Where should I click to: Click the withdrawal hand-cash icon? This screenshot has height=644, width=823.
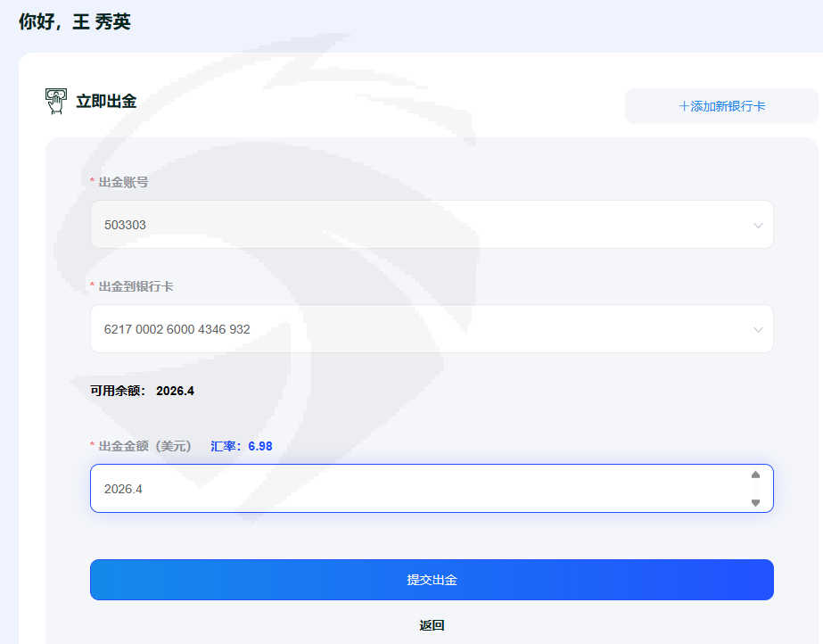click(56, 102)
